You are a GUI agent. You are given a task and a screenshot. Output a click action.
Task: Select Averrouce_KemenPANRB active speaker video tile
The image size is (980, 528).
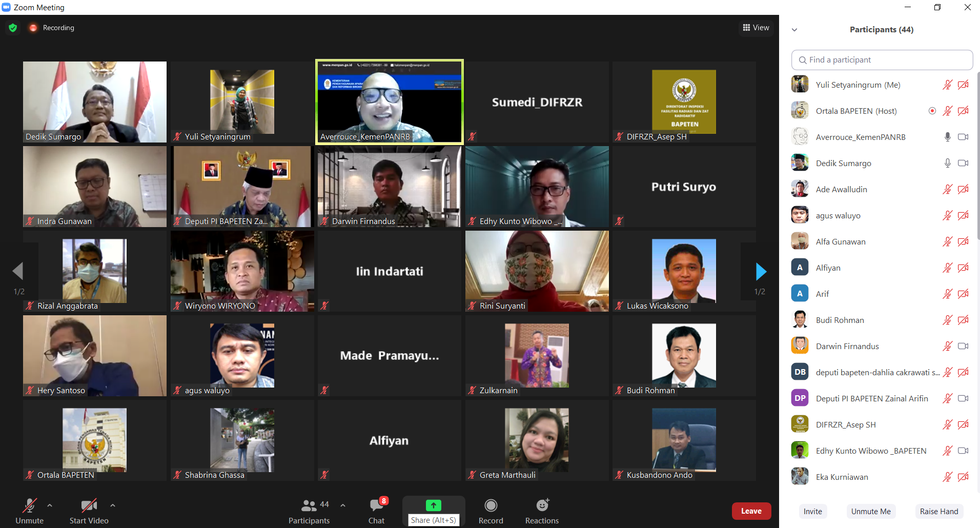pos(390,102)
